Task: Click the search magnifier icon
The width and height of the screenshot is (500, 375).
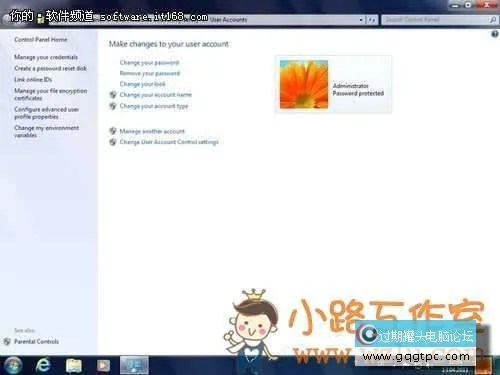Action: pyautogui.click(x=493, y=20)
